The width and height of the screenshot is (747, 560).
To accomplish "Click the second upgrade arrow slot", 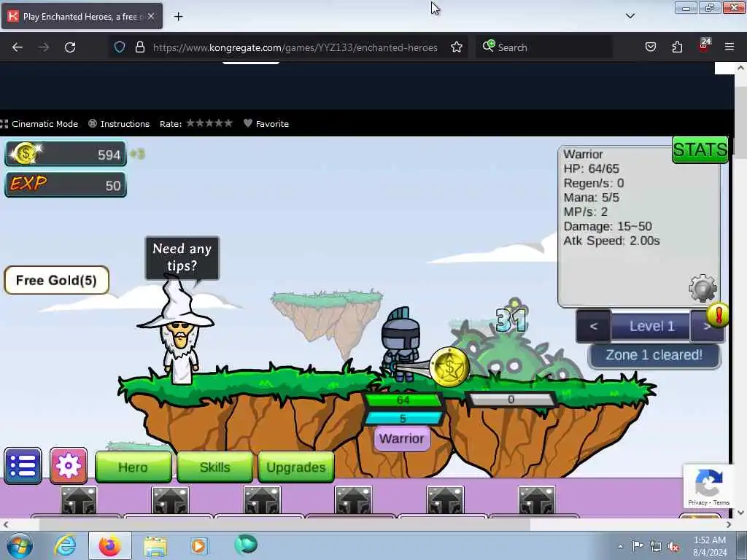I will point(170,500).
